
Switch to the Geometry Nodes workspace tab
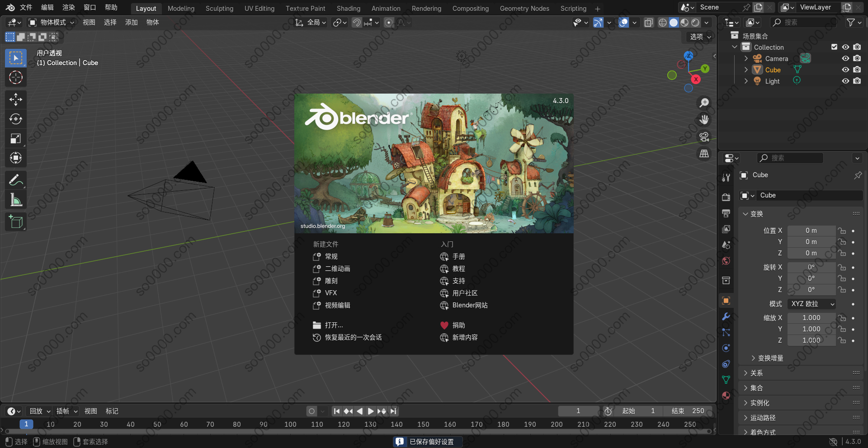(x=524, y=8)
